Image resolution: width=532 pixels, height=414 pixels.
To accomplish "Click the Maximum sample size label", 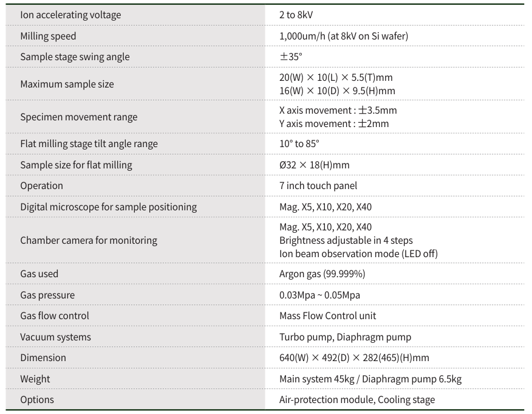I will 67,84.
